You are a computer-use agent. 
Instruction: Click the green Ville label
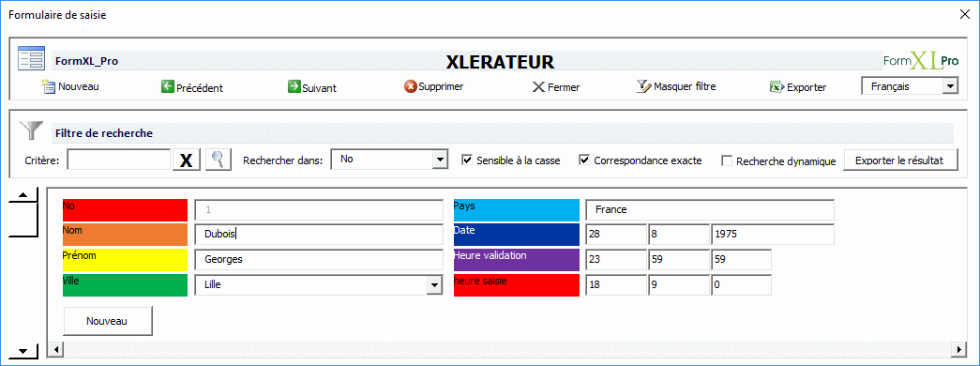125,284
